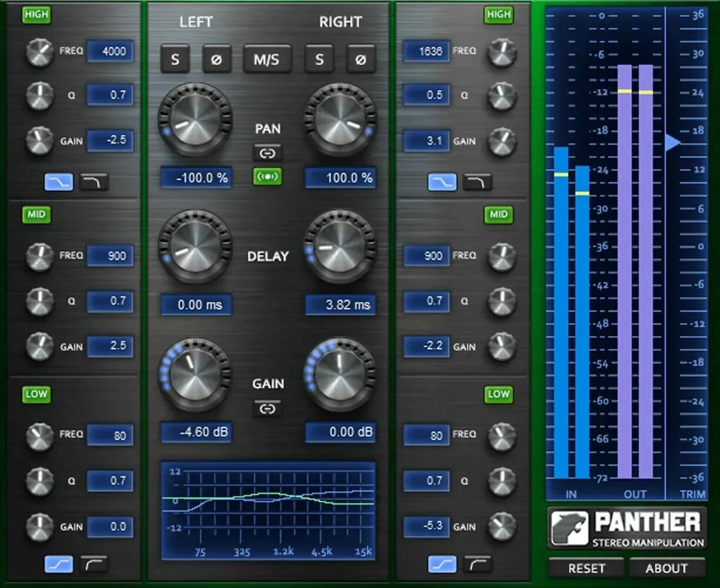This screenshot has height=588, width=720.
Task: Click the right LOW GAIN knob
Action: 502,527
